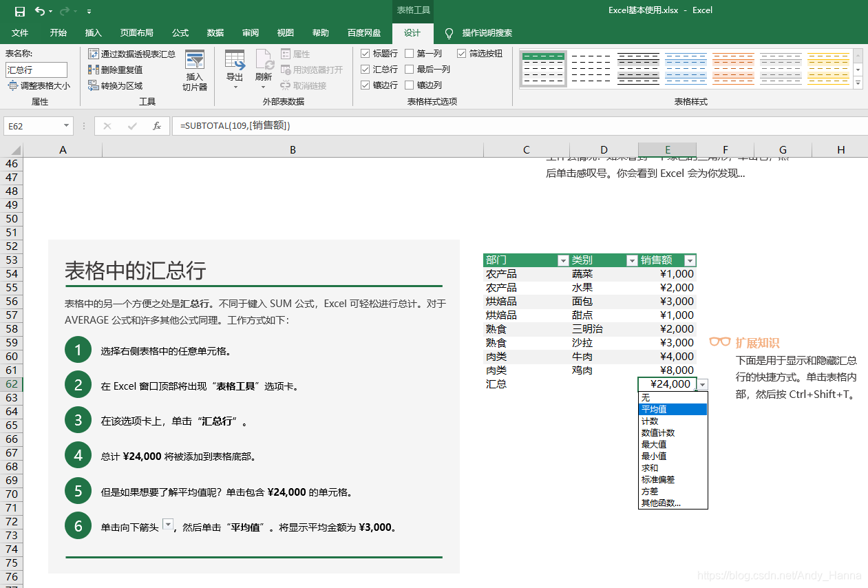The width and height of the screenshot is (868, 588).
Task: Click the lightbulb Tell Me search icon
Action: click(x=449, y=33)
